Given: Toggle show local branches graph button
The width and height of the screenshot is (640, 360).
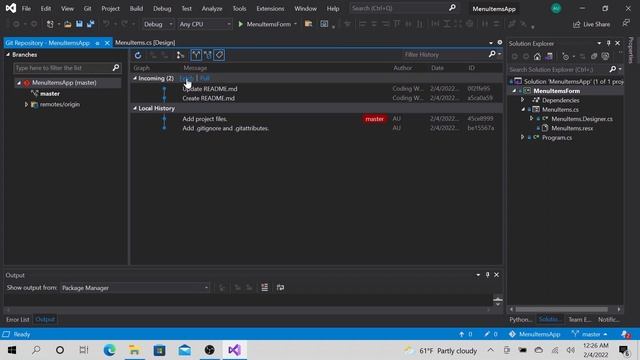Looking at the screenshot, I should [x=208, y=55].
